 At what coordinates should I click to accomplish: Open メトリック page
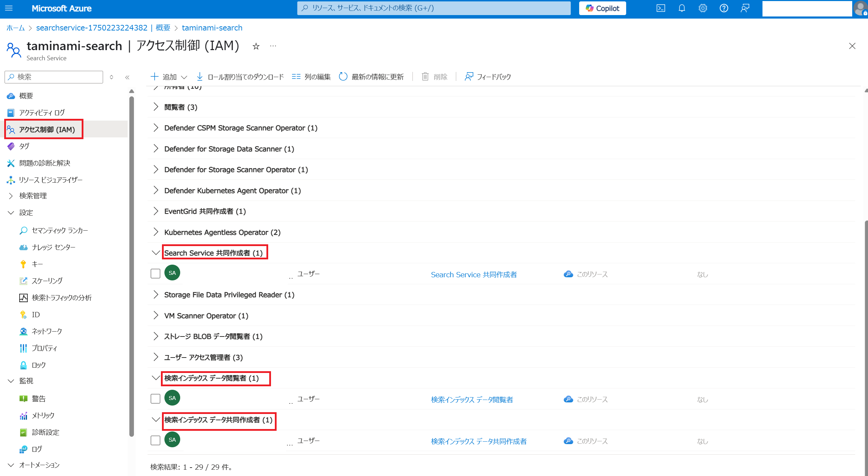click(x=43, y=415)
